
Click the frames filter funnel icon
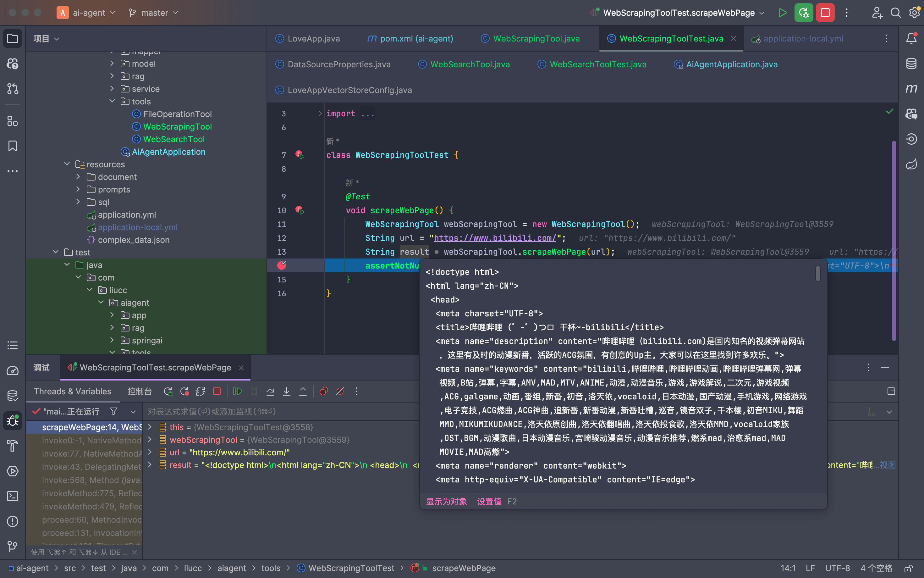click(x=113, y=412)
